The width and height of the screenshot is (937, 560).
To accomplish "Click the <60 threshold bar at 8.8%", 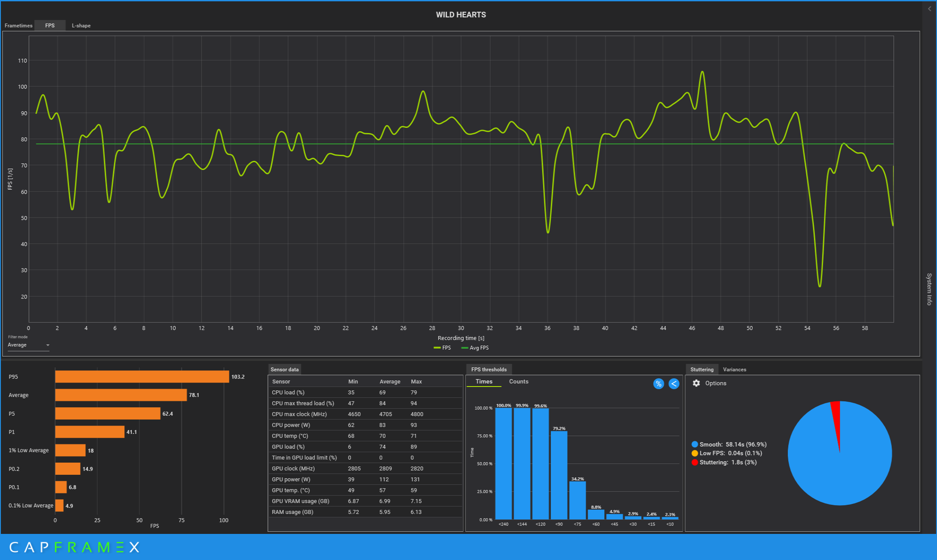I will (x=596, y=514).
